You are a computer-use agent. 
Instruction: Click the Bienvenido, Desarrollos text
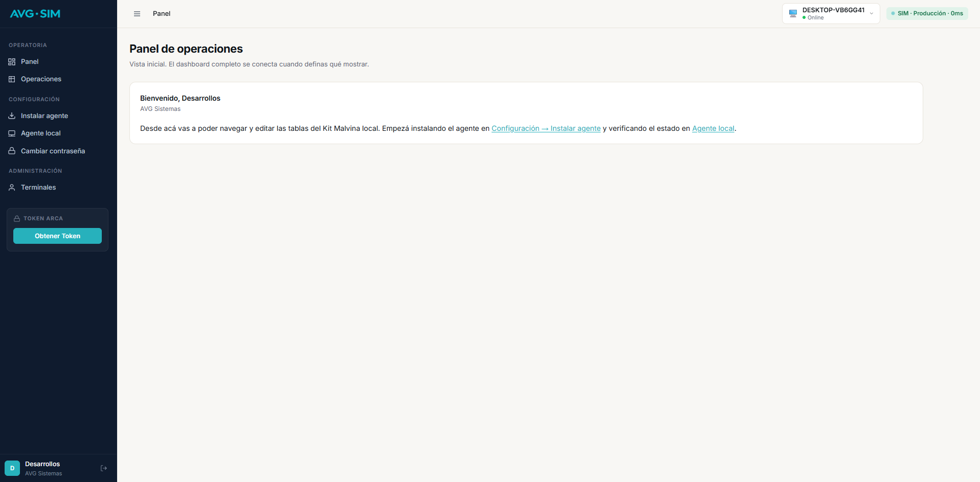coord(180,98)
